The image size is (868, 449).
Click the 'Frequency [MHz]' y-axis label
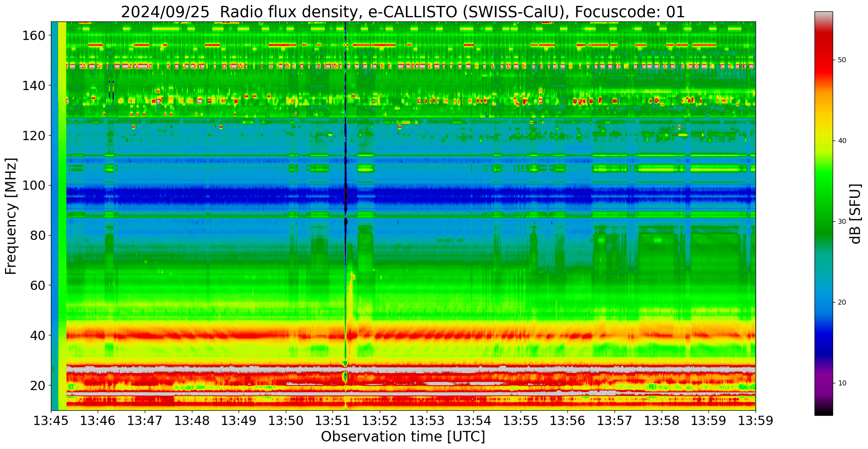[x=11, y=216]
